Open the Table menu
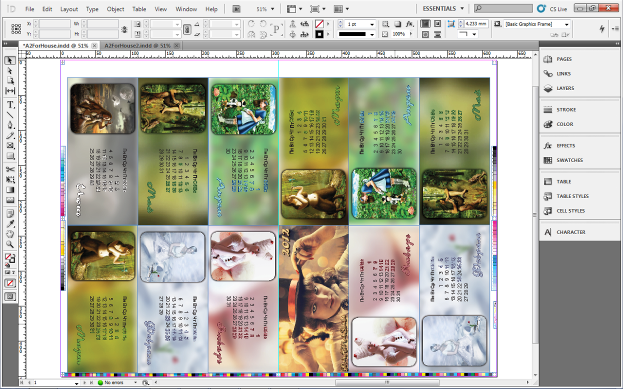 click(139, 9)
